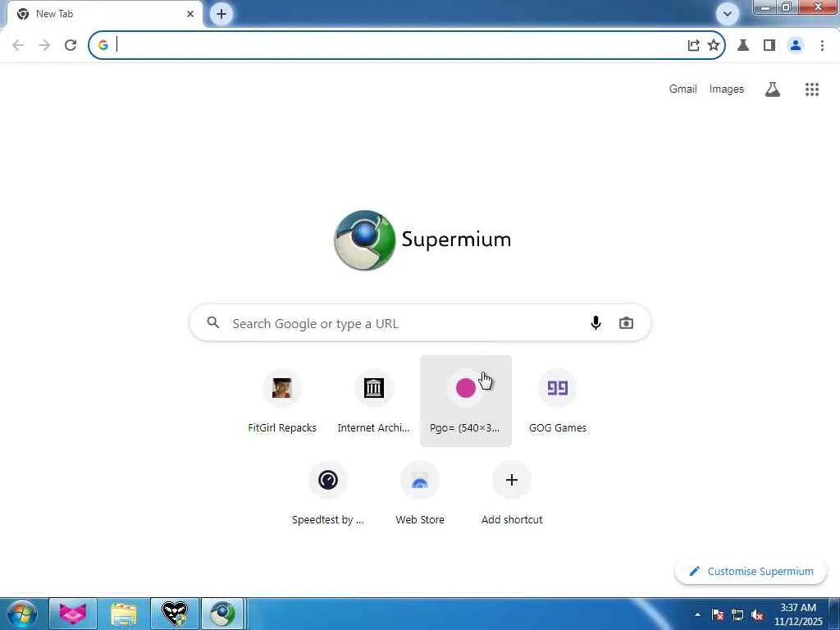The image size is (840, 630).
Task: Restore down the browser window
Action: [x=787, y=7]
